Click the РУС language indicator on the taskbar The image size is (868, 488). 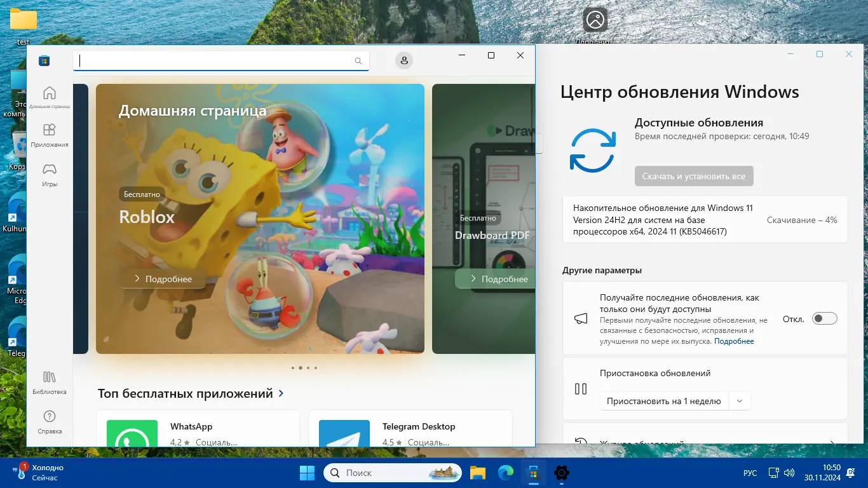[x=750, y=473]
